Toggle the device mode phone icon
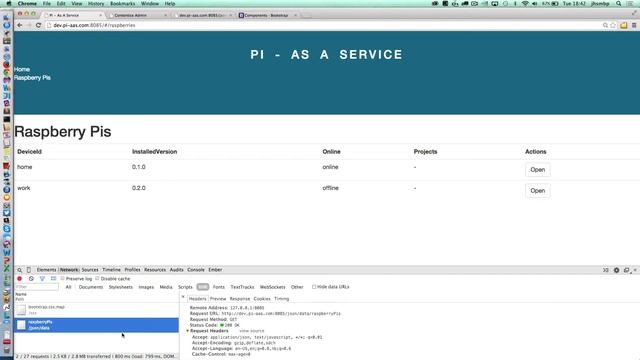Viewport: 640px width, 360px height. point(29,270)
